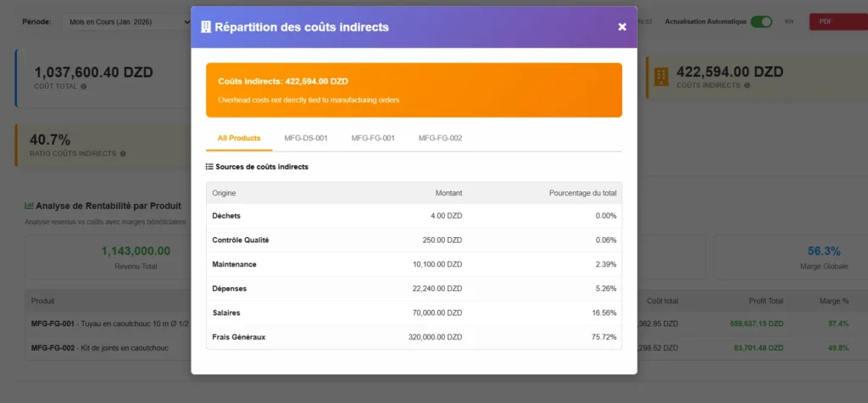This screenshot has width=868, height=403.
Task: Click the 10,100.00 DZD amount
Action: 438,264
